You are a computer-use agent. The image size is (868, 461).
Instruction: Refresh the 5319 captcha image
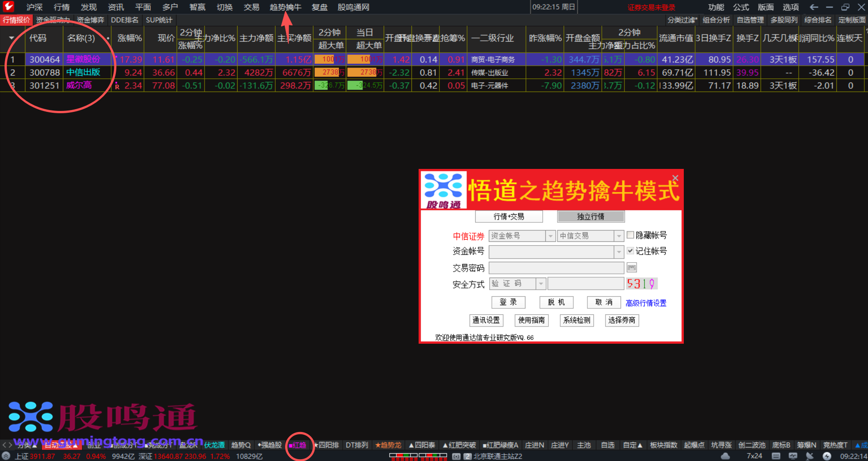[641, 284]
